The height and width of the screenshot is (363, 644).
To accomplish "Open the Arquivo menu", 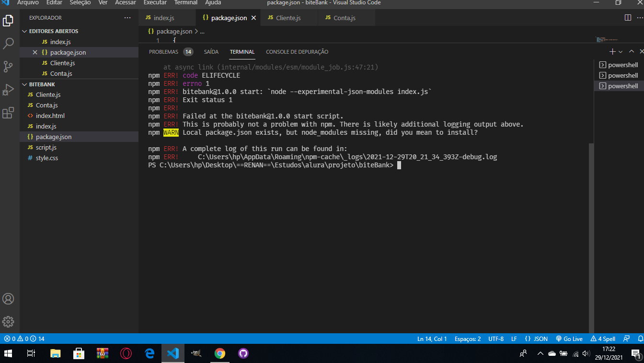I will pyautogui.click(x=28, y=3).
